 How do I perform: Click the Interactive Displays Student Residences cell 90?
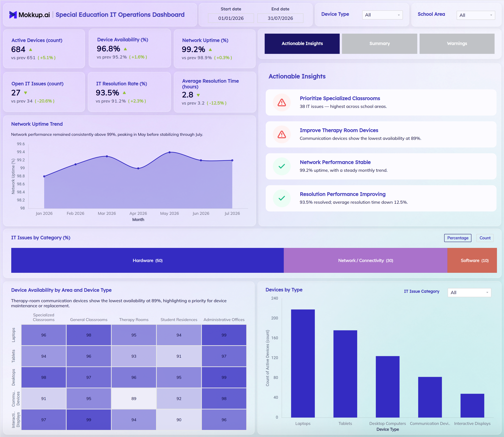click(179, 420)
